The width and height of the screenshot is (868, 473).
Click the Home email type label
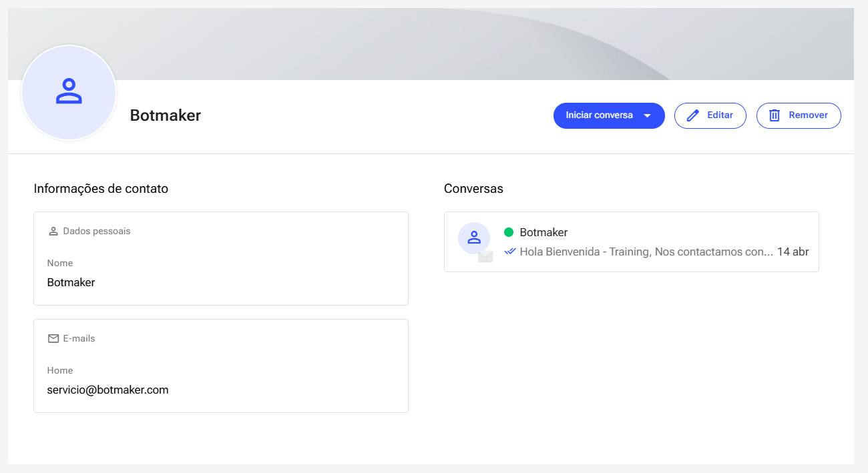(x=60, y=370)
